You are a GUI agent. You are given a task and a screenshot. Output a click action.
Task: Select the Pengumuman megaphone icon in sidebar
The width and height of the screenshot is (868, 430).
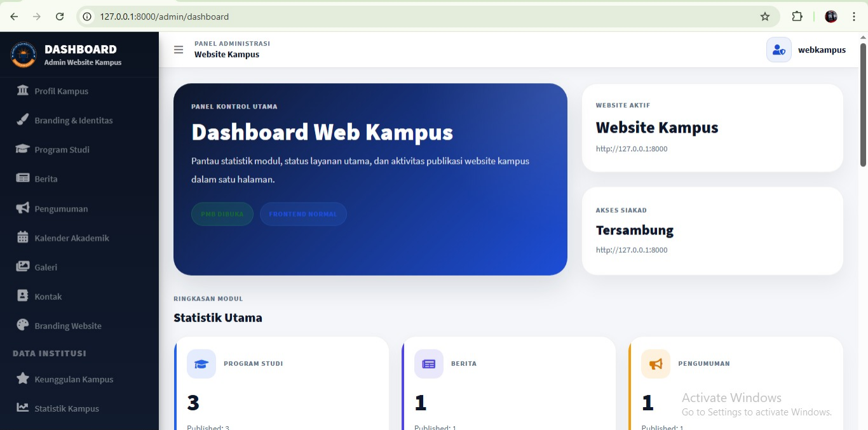pos(22,208)
